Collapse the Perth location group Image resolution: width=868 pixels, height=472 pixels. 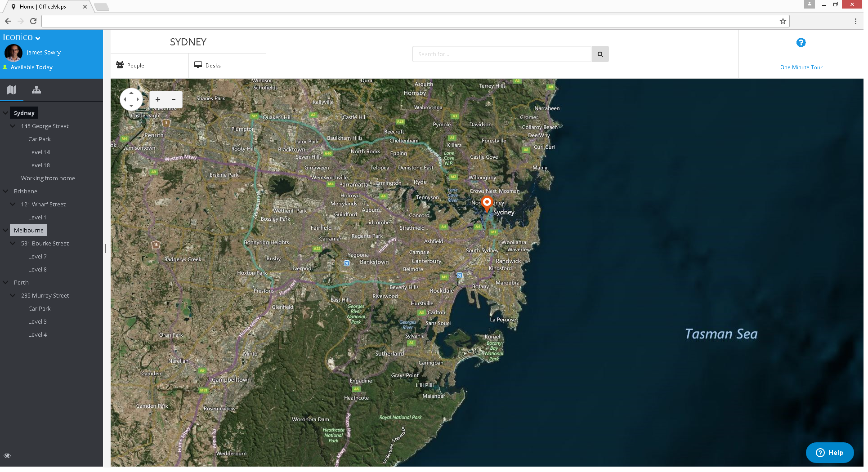[5, 282]
